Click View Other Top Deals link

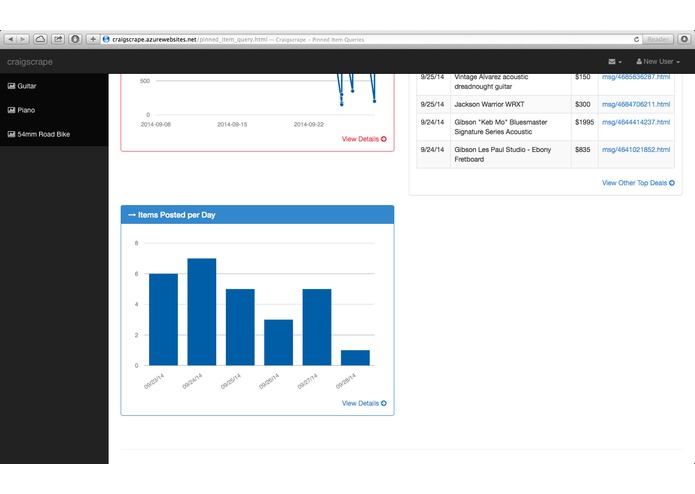coord(638,183)
